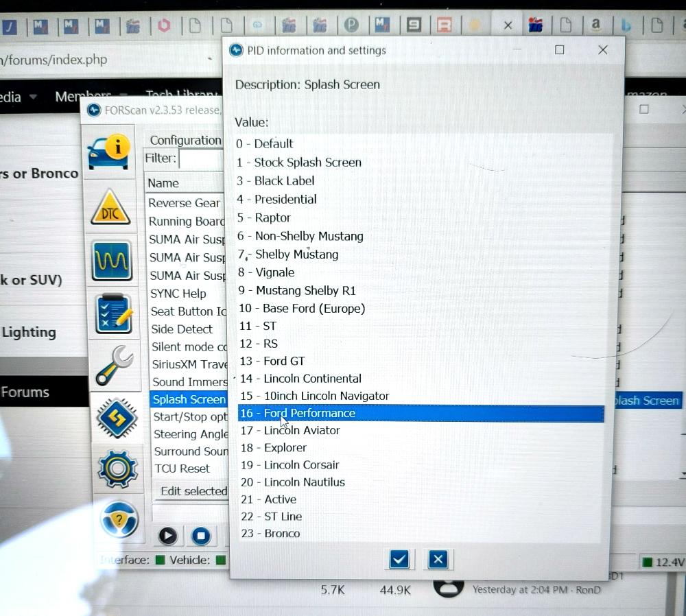This screenshot has width=686, height=616.
Task: Select the 23 - Bronco value
Action: pyautogui.click(x=270, y=533)
